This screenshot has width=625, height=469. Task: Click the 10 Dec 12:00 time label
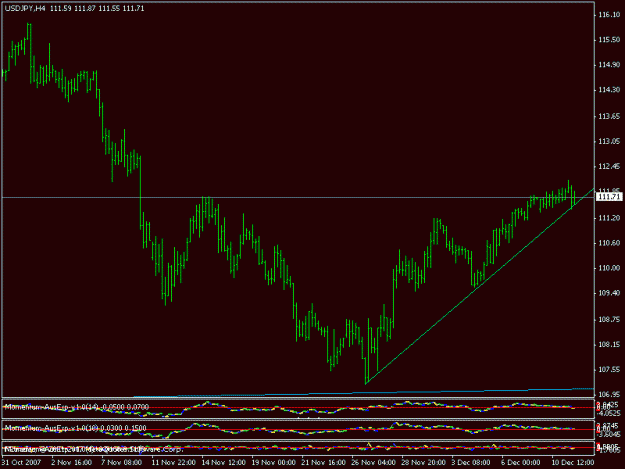click(573, 463)
